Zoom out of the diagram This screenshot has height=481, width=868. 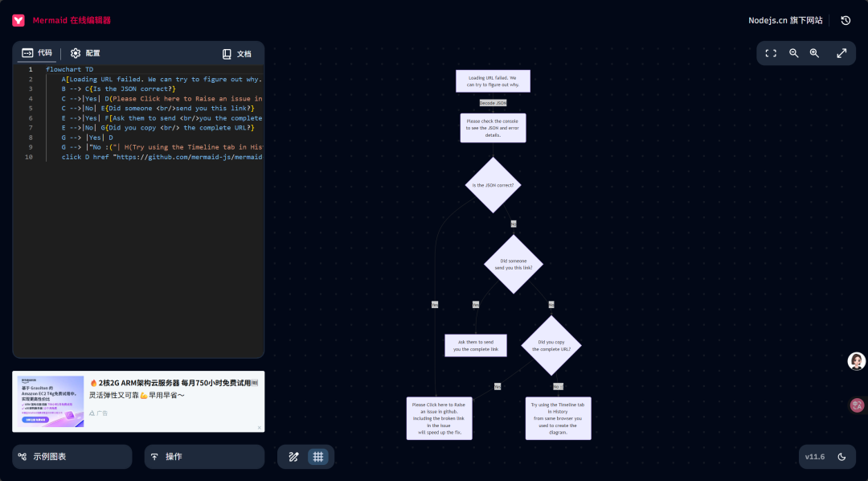click(794, 53)
